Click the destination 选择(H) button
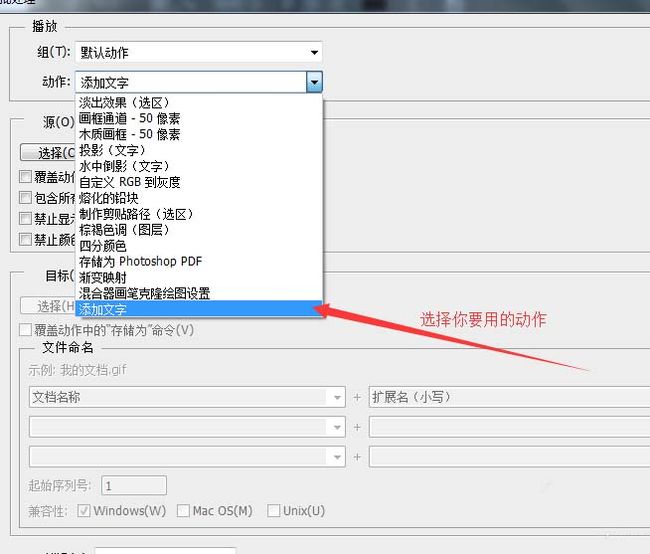This screenshot has width=650, height=554. [x=48, y=306]
